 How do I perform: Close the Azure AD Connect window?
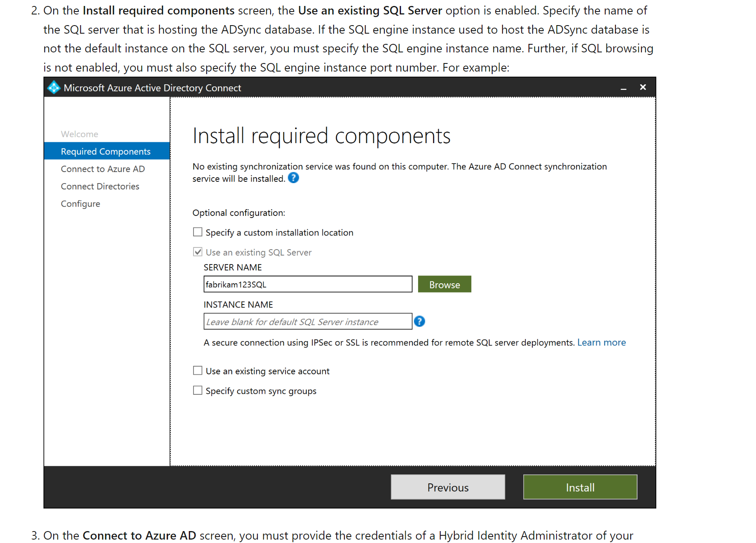[x=643, y=87]
